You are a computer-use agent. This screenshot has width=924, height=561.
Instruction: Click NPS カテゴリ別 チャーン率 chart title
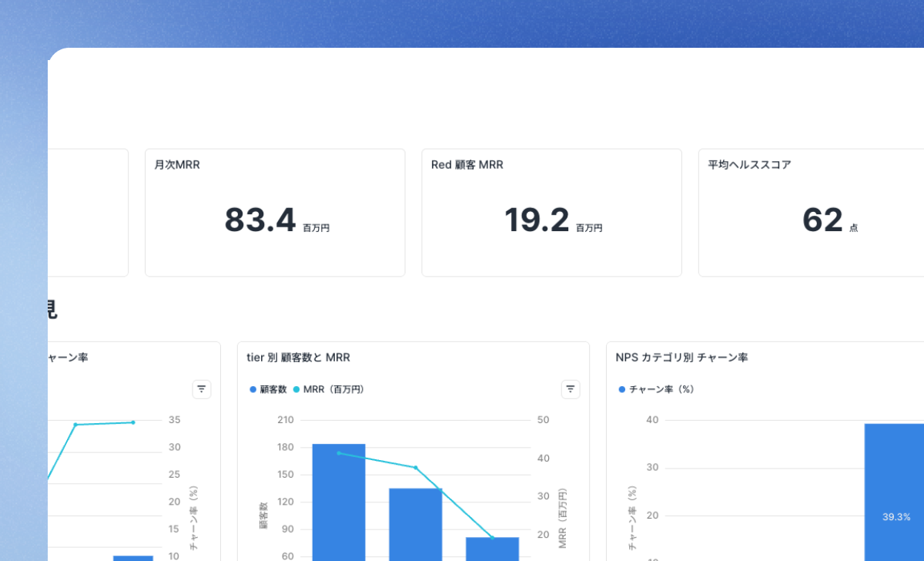(681, 358)
